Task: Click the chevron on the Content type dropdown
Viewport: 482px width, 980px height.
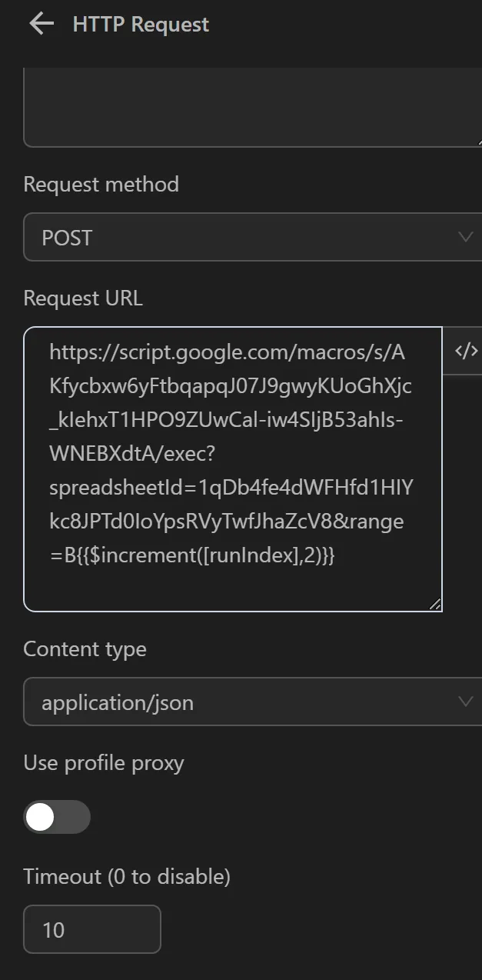Action: point(464,702)
